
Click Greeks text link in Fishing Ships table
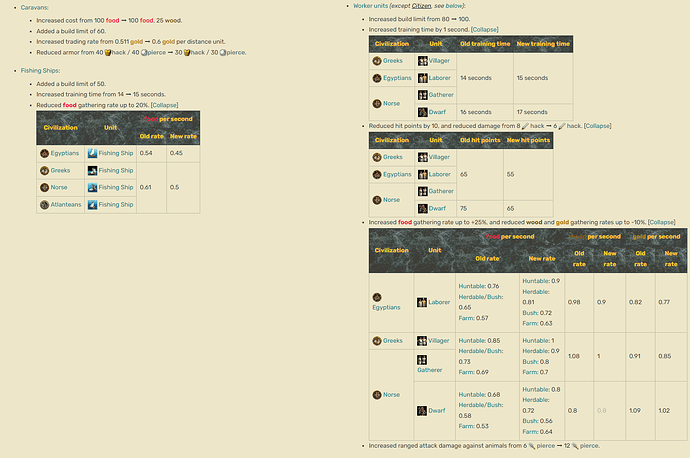tap(62, 170)
